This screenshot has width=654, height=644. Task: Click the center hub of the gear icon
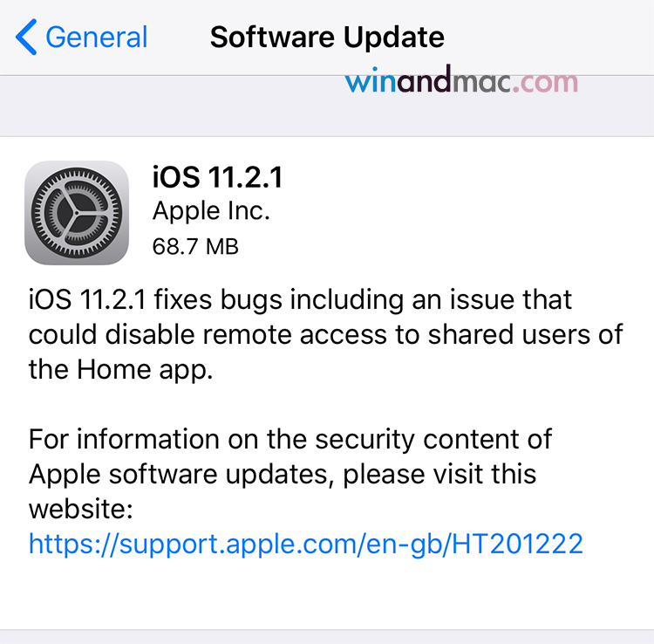(77, 212)
